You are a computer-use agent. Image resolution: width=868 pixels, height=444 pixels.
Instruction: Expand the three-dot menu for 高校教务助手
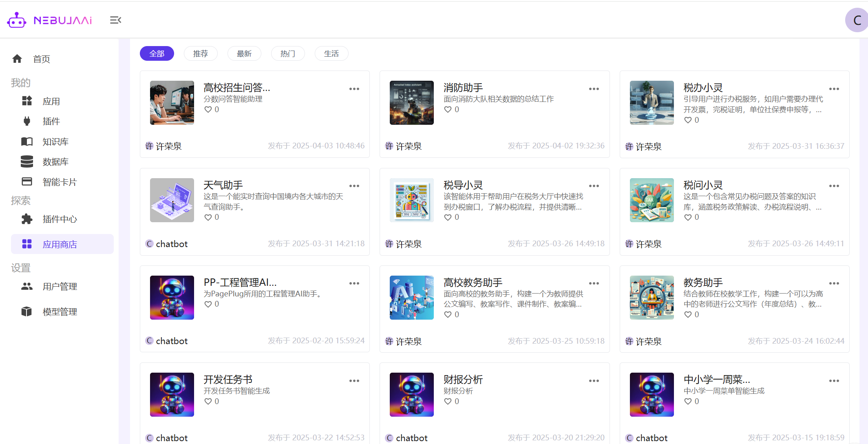(594, 283)
